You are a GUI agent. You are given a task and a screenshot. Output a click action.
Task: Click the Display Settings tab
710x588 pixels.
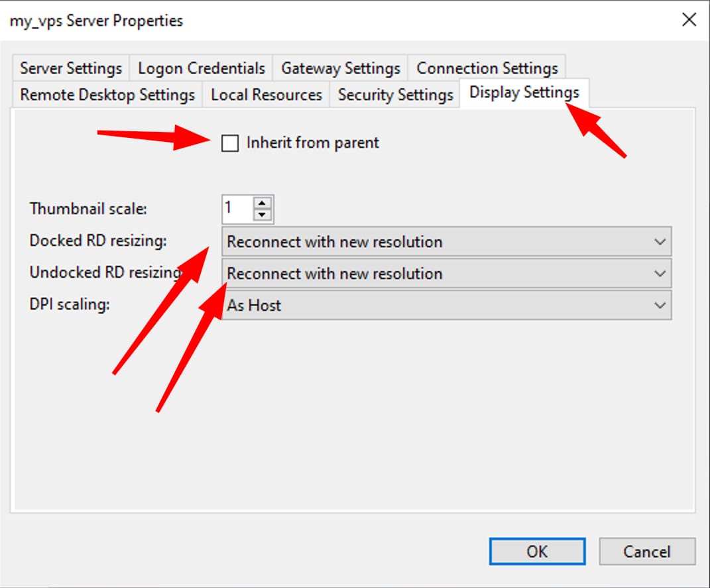tap(523, 93)
